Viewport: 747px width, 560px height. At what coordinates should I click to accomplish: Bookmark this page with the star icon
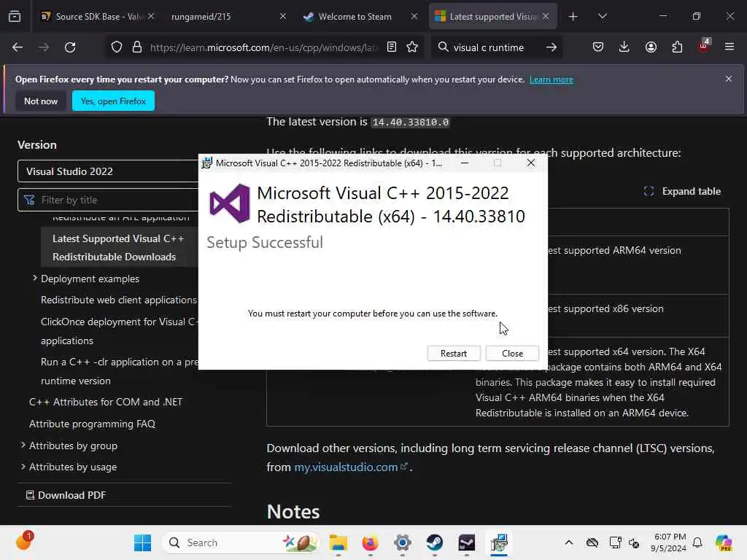pyautogui.click(x=413, y=47)
